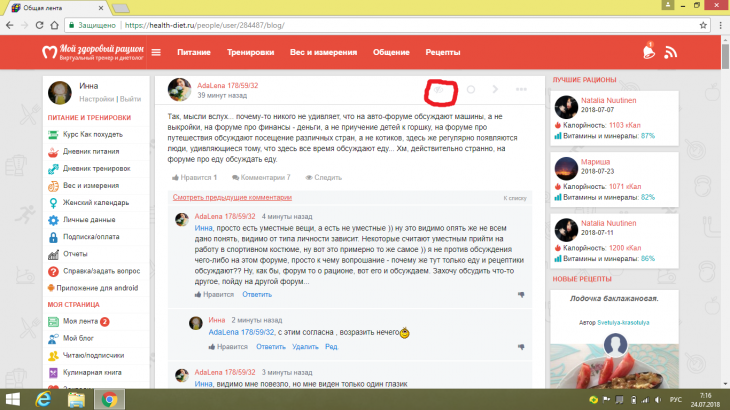Click Ответить under AdaLena's comment

pos(256,295)
